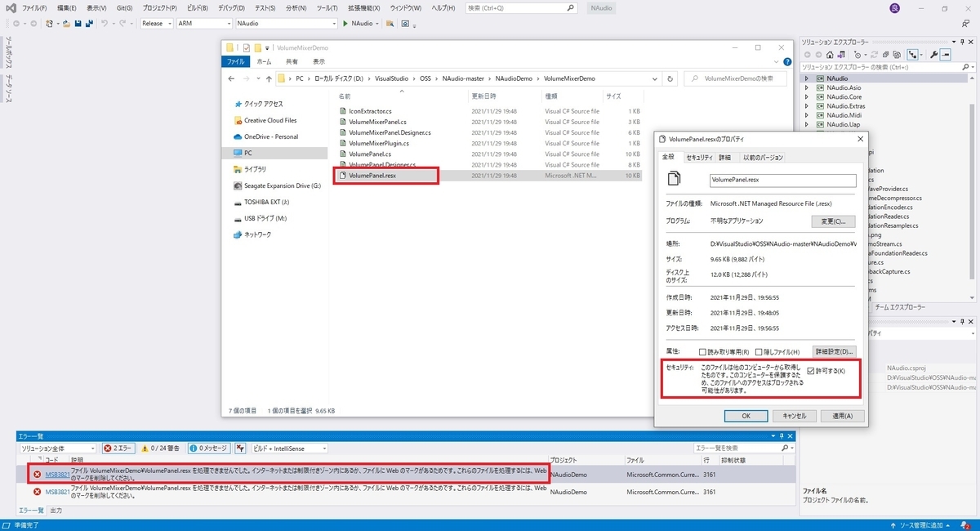Click the red error icon on the MSB3821 row

click(38, 472)
